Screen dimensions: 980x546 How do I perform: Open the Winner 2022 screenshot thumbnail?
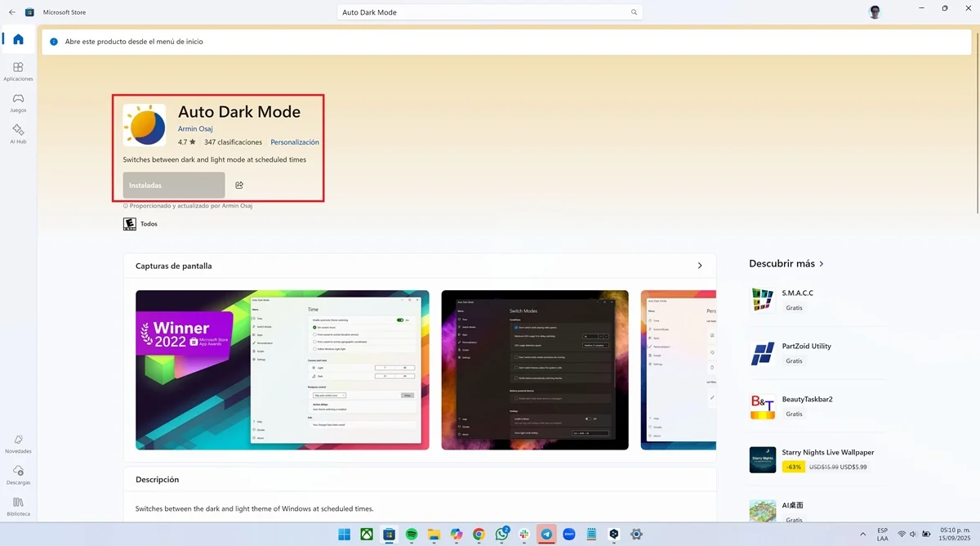coord(283,369)
